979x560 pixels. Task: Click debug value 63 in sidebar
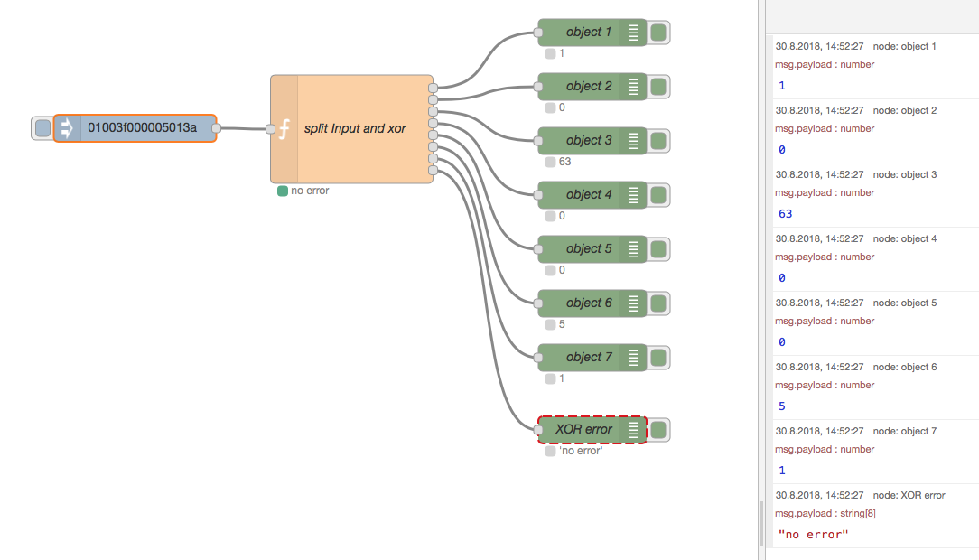tap(786, 214)
